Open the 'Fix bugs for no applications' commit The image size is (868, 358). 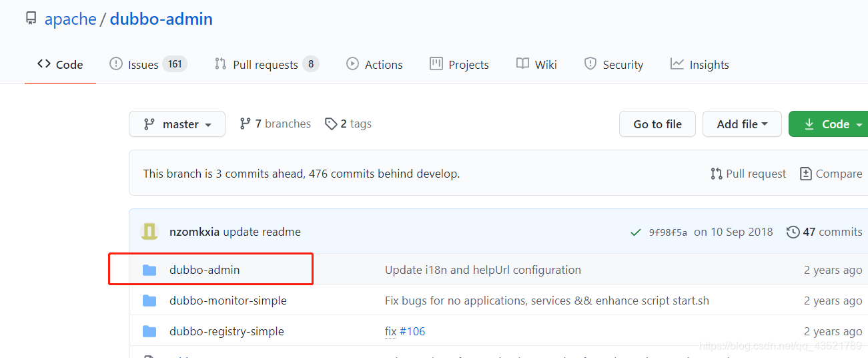click(x=547, y=301)
